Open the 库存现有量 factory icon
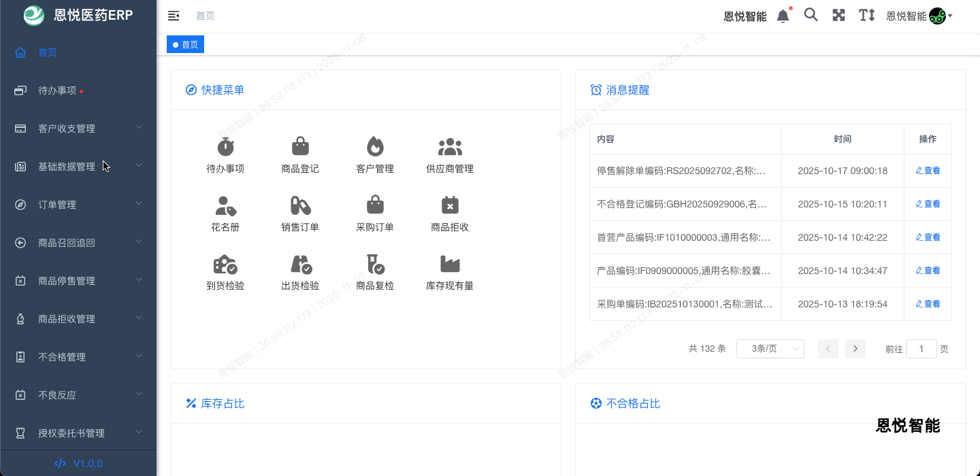The width and height of the screenshot is (980, 476). [450, 264]
